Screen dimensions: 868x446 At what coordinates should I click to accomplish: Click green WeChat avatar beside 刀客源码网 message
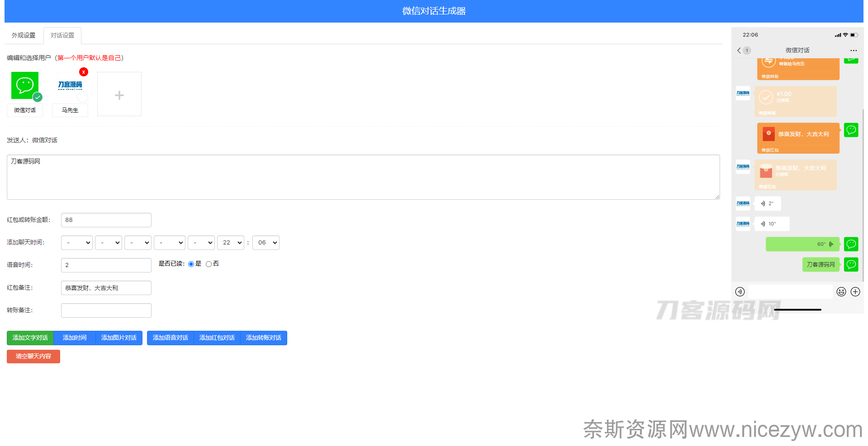(851, 264)
